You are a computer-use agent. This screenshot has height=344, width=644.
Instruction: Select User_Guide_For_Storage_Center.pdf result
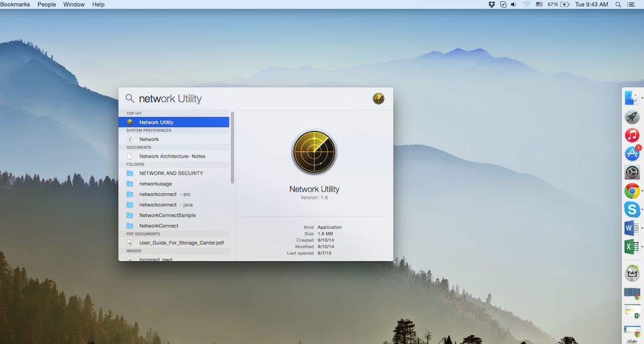click(174, 242)
